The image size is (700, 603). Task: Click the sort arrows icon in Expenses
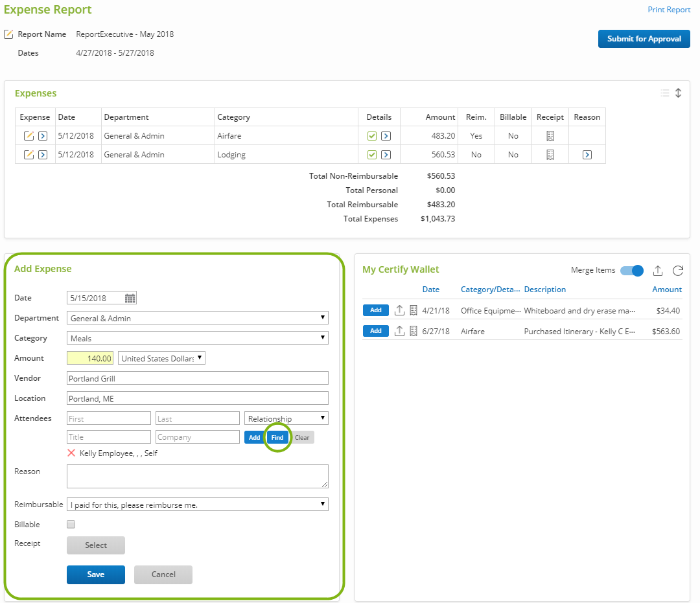point(678,93)
